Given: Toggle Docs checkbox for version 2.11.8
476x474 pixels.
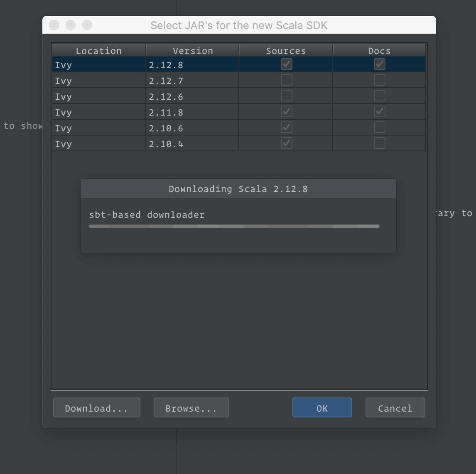Looking at the screenshot, I should (380, 111).
